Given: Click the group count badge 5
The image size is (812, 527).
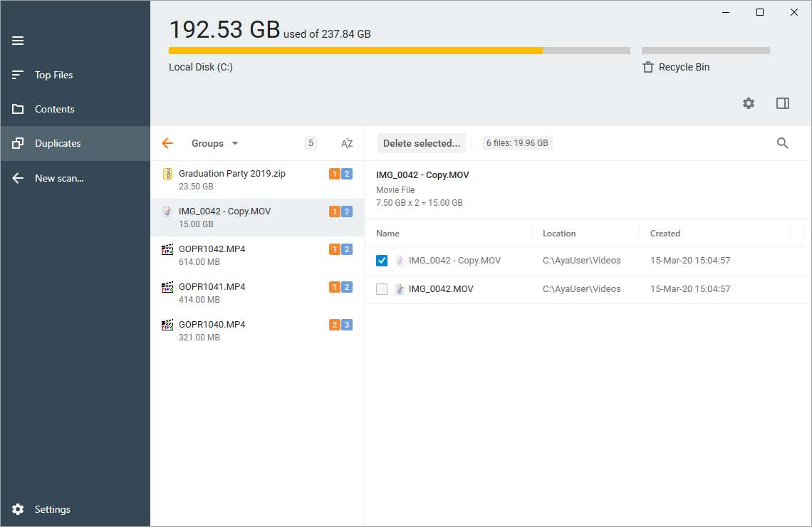Looking at the screenshot, I should pyautogui.click(x=311, y=143).
